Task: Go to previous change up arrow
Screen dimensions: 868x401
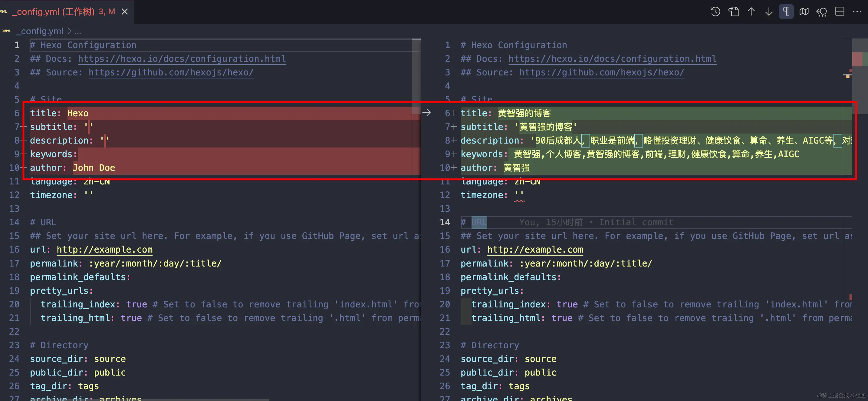Action: pyautogui.click(x=751, y=12)
